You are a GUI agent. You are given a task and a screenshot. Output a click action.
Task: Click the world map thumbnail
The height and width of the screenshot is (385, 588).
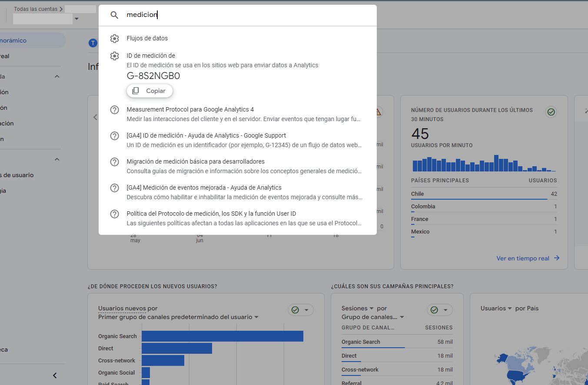541,365
